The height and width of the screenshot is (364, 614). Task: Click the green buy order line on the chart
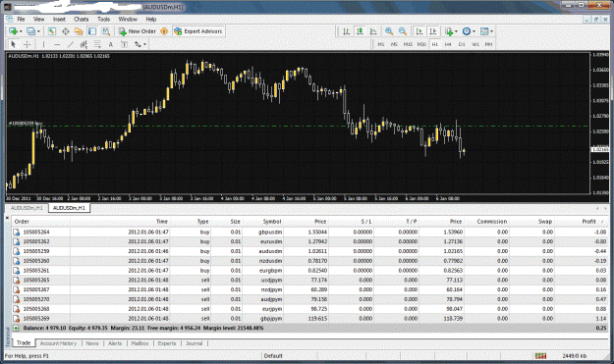click(298, 126)
